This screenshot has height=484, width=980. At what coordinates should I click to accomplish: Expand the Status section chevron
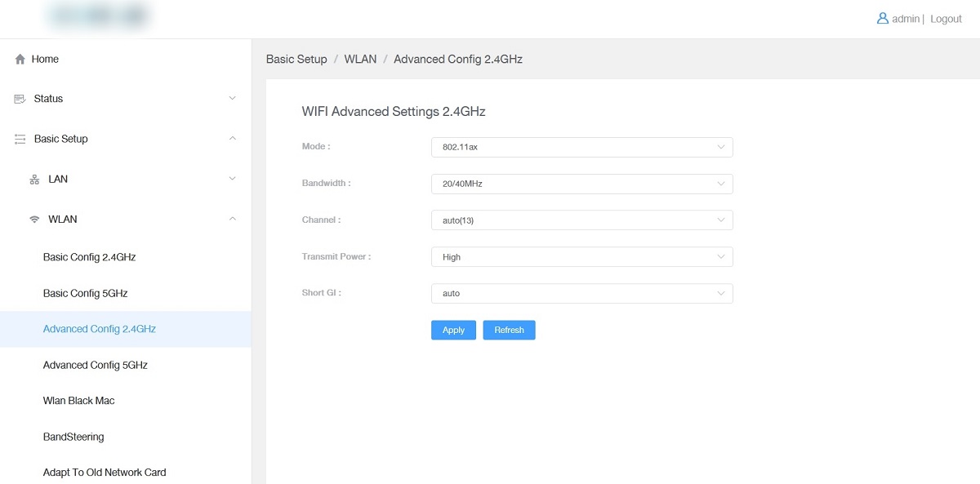(234, 99)
